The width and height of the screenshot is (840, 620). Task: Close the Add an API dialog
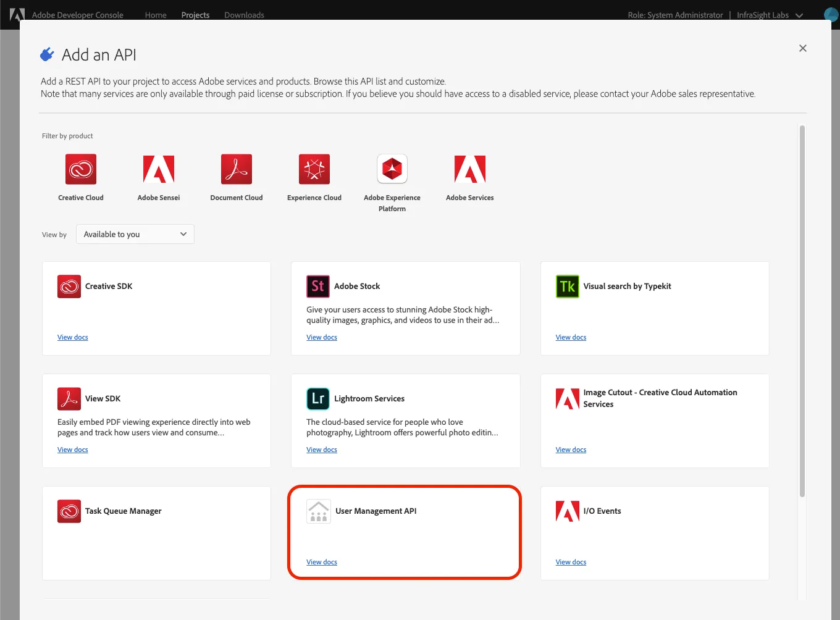803,48
